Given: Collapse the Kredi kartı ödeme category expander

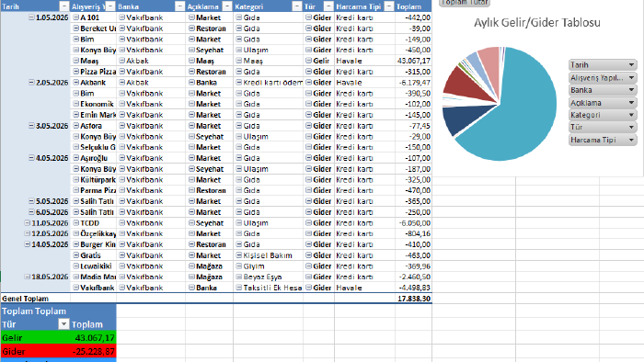Looking at the screenshot, I should pos(239,83).
